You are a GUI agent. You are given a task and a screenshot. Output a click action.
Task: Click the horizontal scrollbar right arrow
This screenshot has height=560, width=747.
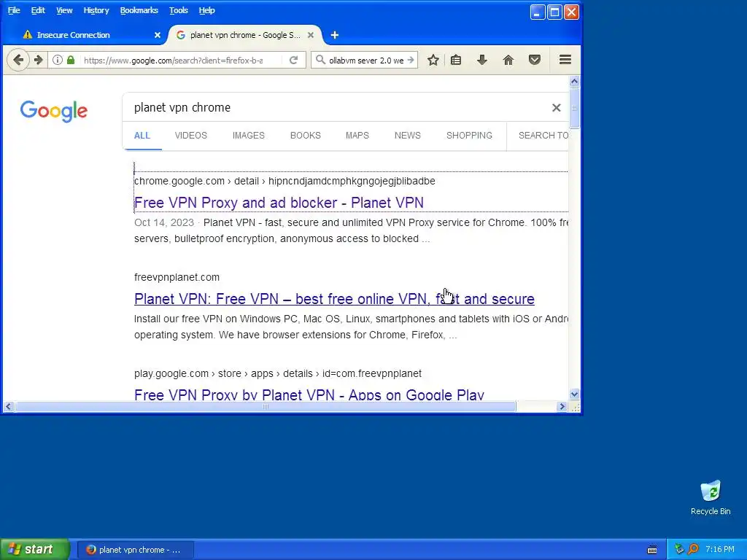(562, 407)
